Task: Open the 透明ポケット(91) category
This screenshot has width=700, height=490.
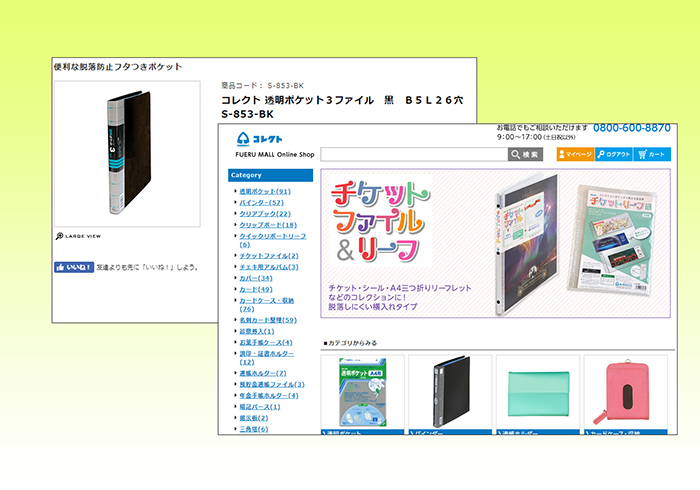Action: tap(264, 191)
